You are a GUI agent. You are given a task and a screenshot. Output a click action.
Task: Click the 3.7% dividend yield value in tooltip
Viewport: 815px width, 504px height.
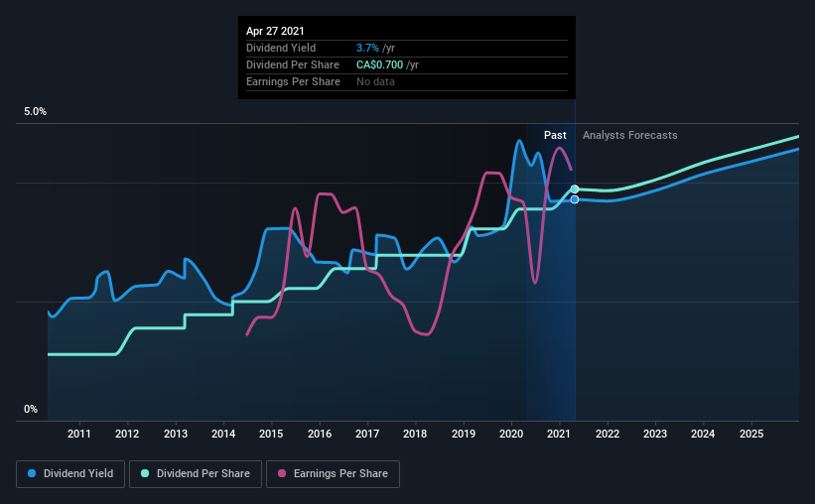click(x=367, y=48)
